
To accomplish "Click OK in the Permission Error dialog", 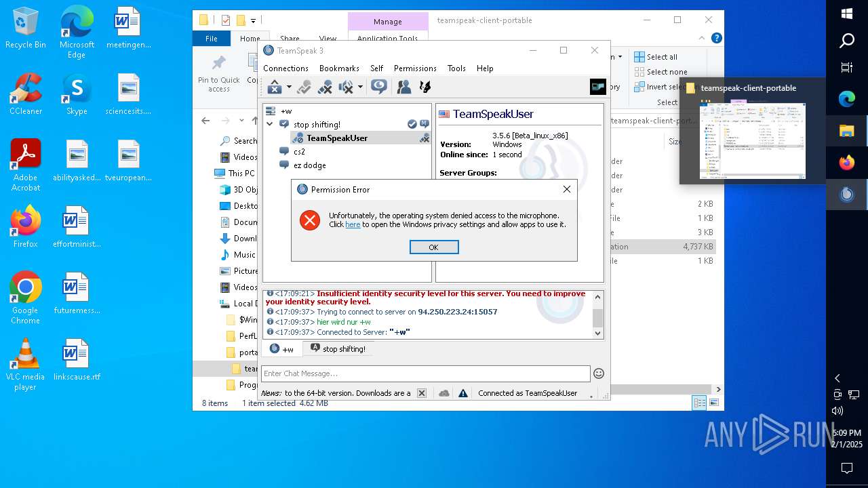I will click(x=434, y=247).
